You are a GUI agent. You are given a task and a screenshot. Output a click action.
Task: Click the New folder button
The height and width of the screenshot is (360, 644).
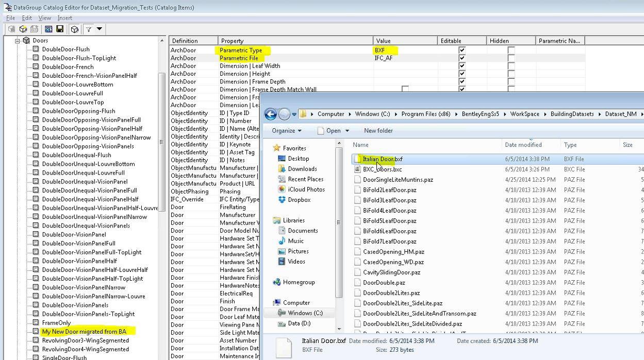[x=378, y=131]
